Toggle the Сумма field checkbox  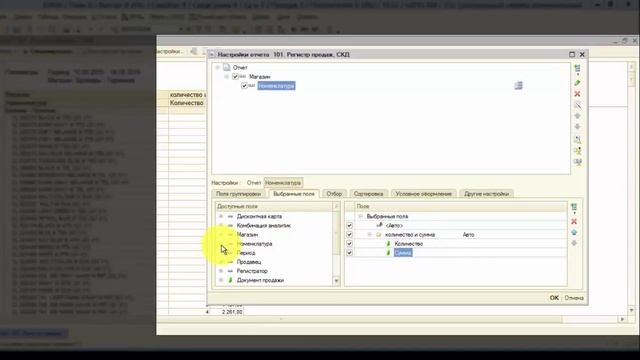[349, 253]
